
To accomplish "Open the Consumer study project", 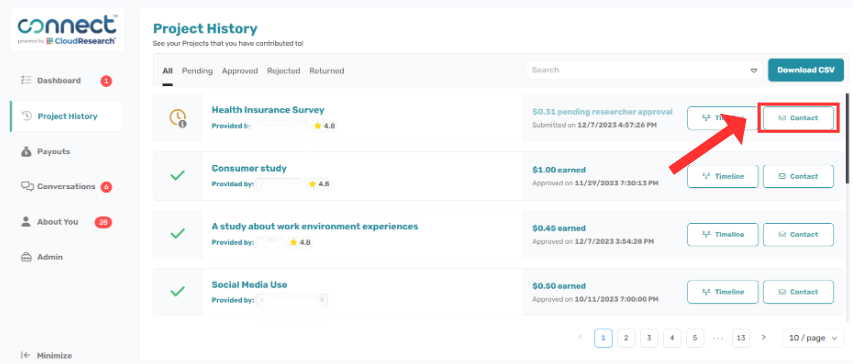I will [249, 168].
